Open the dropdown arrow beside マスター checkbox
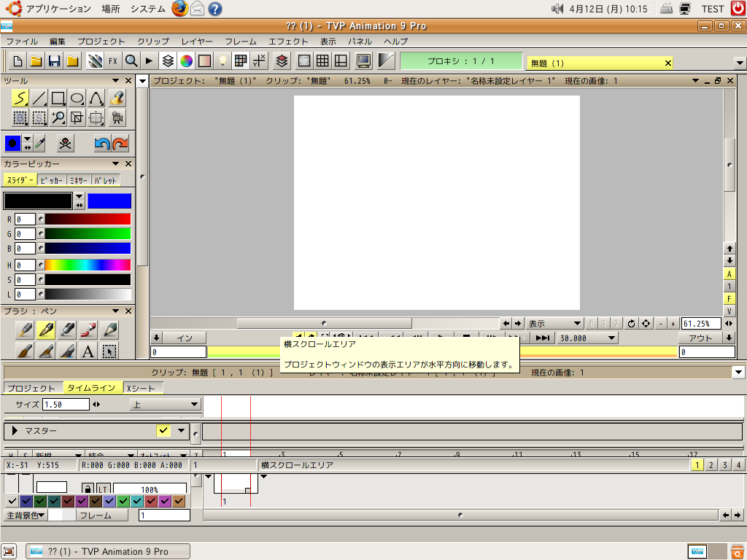The image size is (747, 560). coord(181,430)
